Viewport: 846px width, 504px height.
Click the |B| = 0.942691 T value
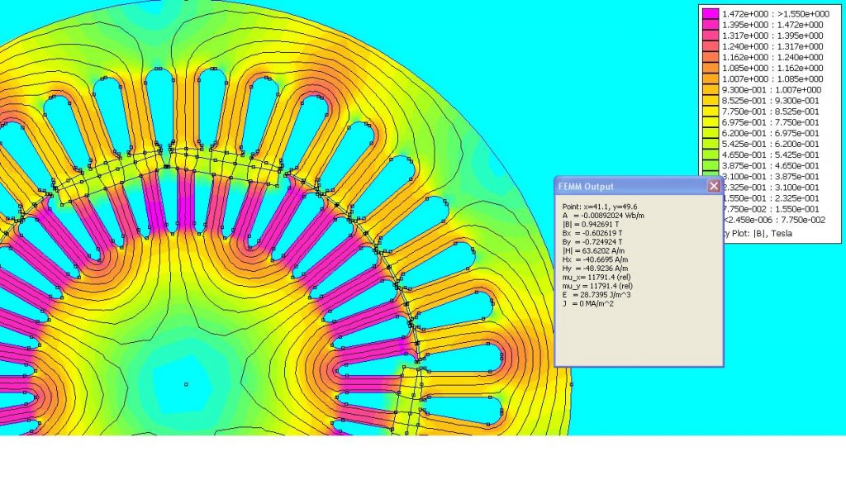coord(590,224)
